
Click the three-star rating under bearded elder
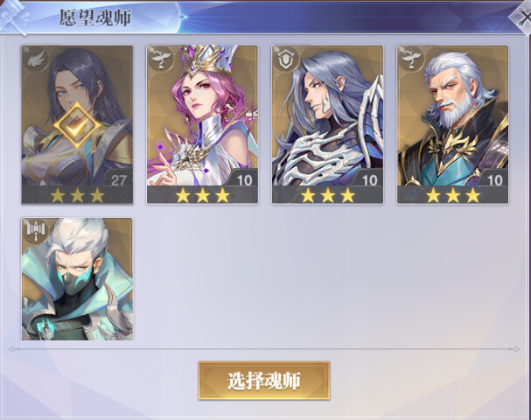pyautogui.click(x=453, y=195)
